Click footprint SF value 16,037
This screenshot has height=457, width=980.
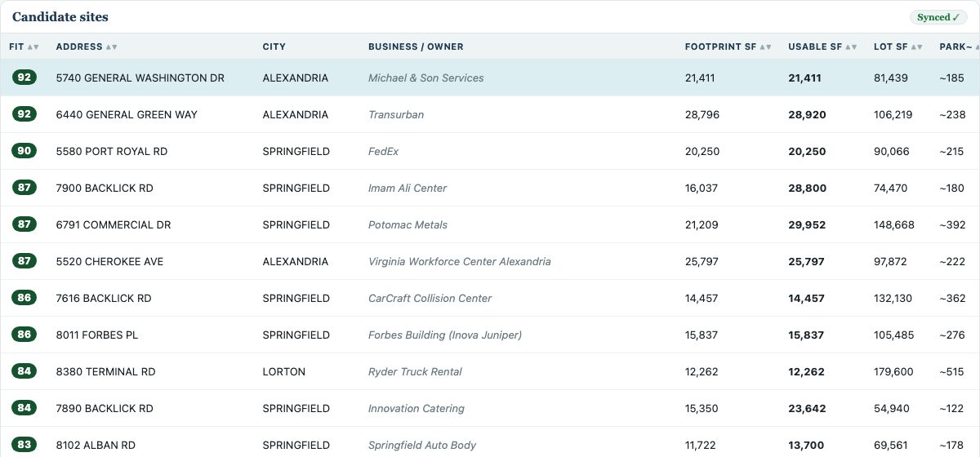tap(702, 189)
